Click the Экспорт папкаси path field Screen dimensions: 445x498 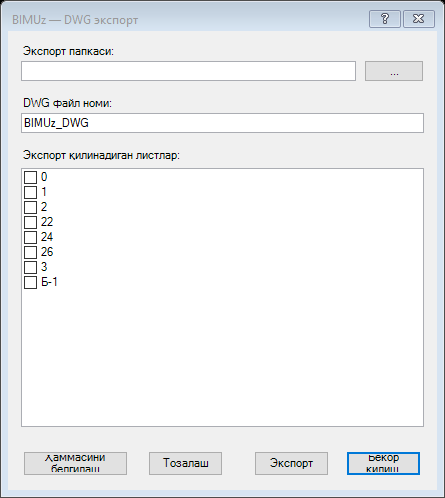[x=188, y=71]
